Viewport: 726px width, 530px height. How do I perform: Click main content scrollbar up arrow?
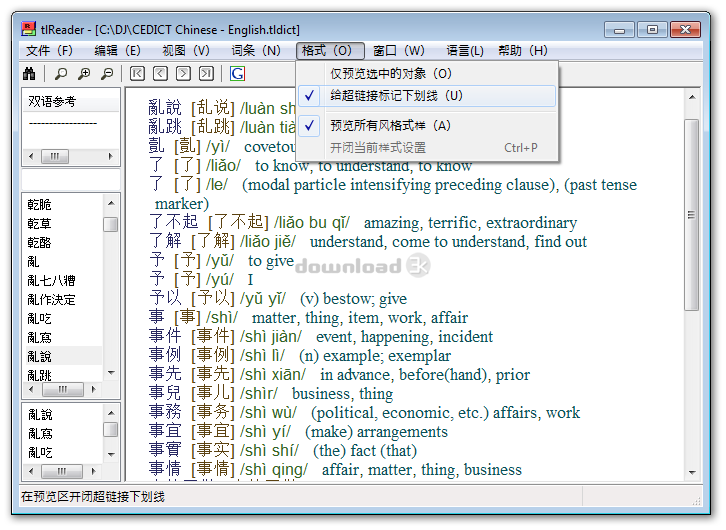pos(692,97)
